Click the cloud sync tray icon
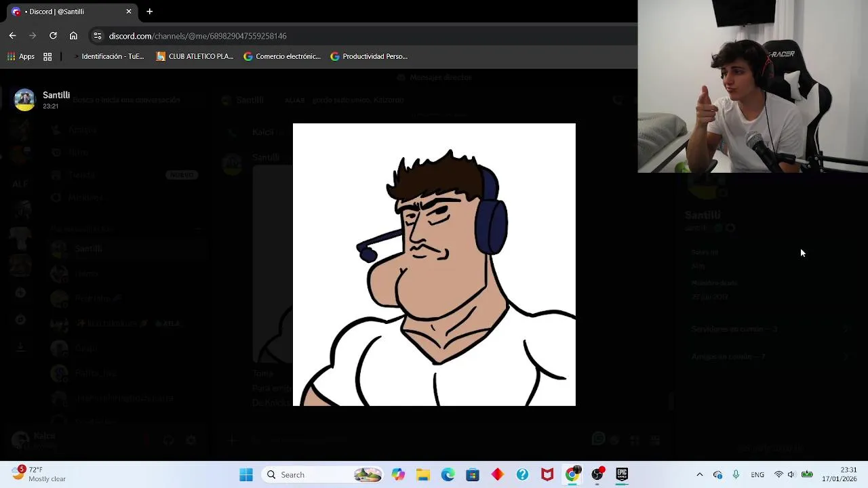The width and height of the screenshot is (868, 488). click(717, 474)
